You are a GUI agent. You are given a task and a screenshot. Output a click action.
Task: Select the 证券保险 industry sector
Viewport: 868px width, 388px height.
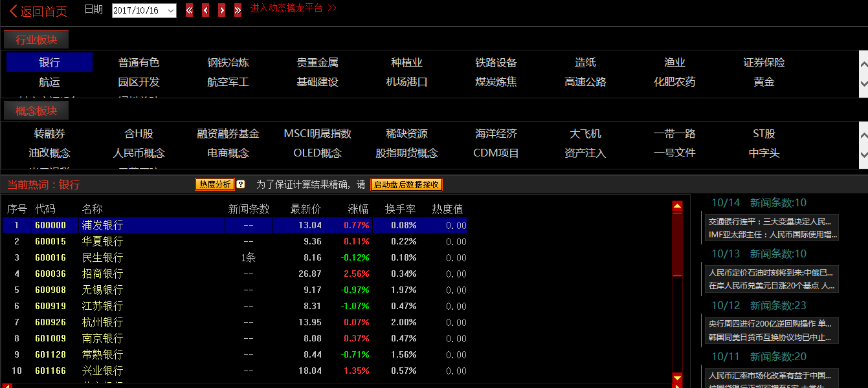[x=764, y=63]
